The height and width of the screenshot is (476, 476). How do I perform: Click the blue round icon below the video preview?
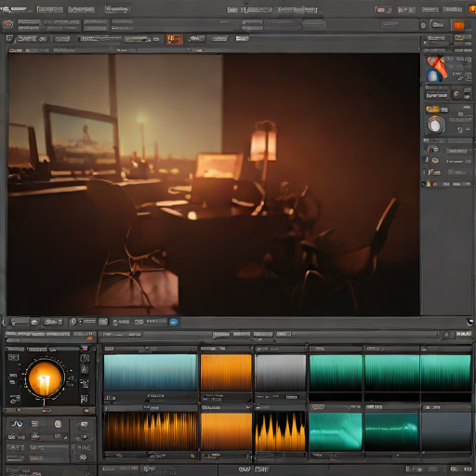point(174,322)
